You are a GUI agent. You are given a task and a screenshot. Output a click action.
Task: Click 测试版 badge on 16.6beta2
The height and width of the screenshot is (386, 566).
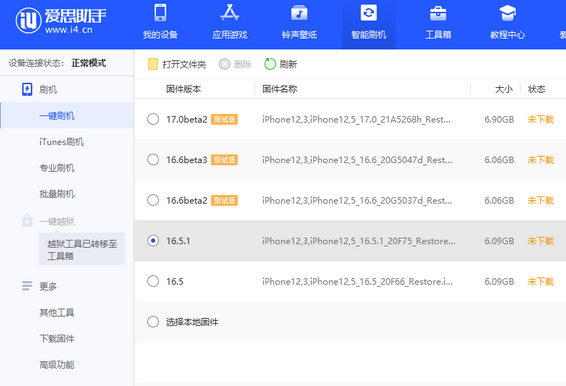click(x=224, y=200)
